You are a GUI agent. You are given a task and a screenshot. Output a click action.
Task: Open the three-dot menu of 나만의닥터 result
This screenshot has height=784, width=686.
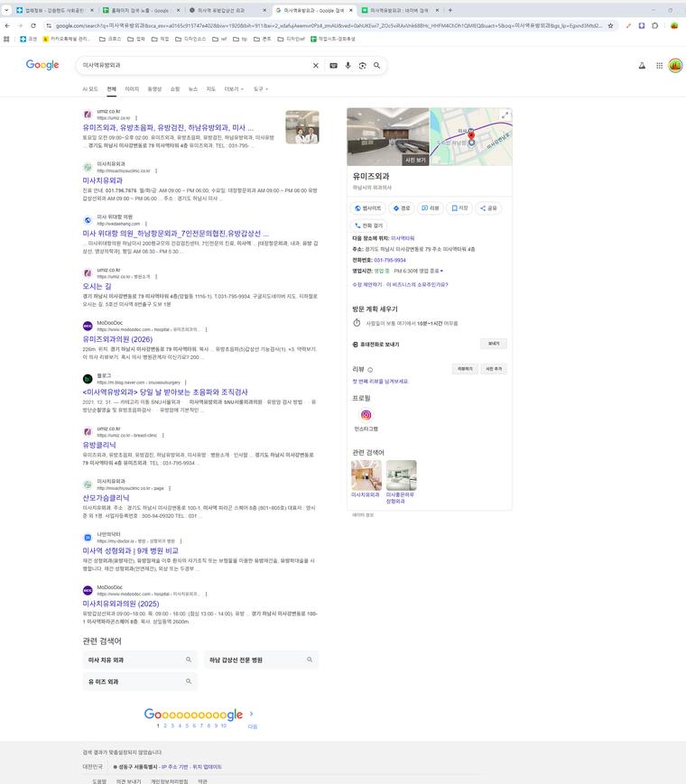[x=181, y=541]
